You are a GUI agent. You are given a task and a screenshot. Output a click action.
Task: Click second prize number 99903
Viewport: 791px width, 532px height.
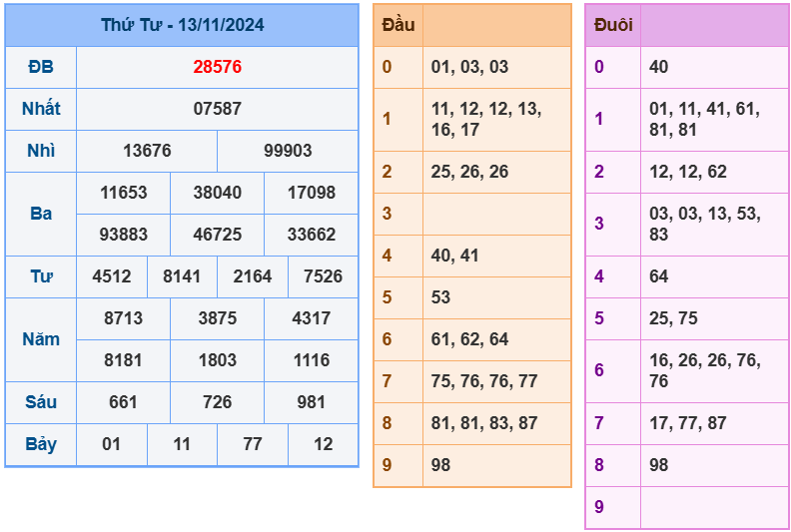pos(288,151)
